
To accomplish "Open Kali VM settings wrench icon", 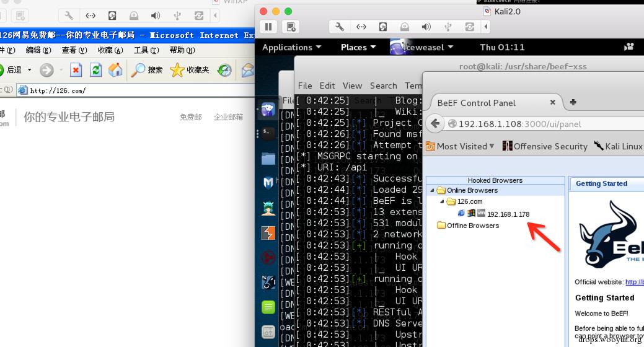I will [x=340, y=27].
